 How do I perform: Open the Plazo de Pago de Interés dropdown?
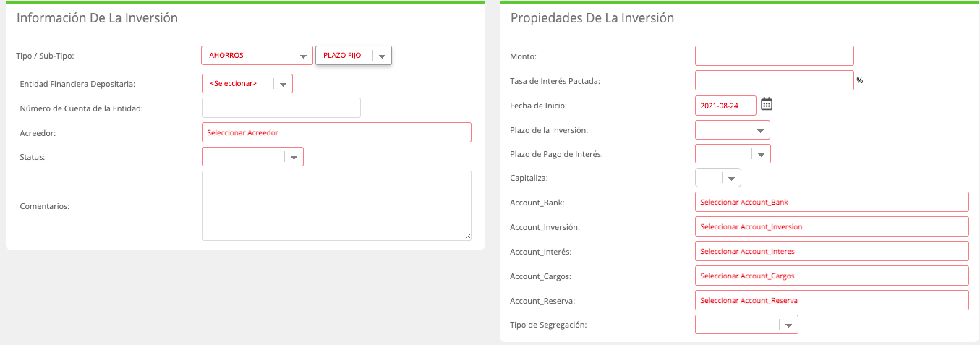click(733, 154)
